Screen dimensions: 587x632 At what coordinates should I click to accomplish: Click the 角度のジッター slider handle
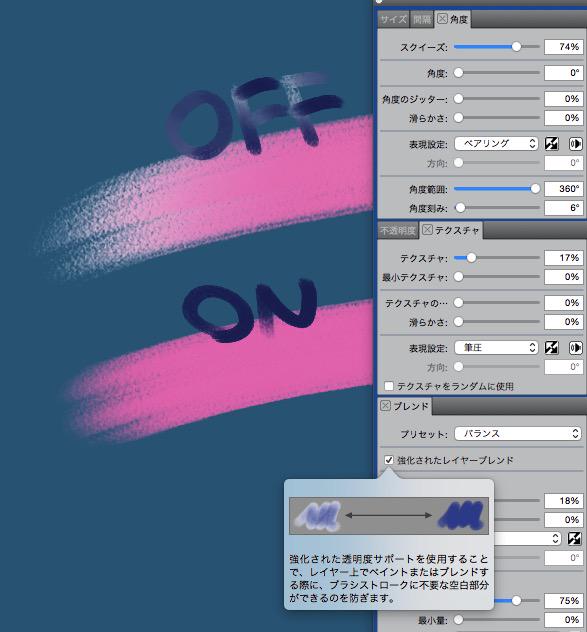point(458,98)
